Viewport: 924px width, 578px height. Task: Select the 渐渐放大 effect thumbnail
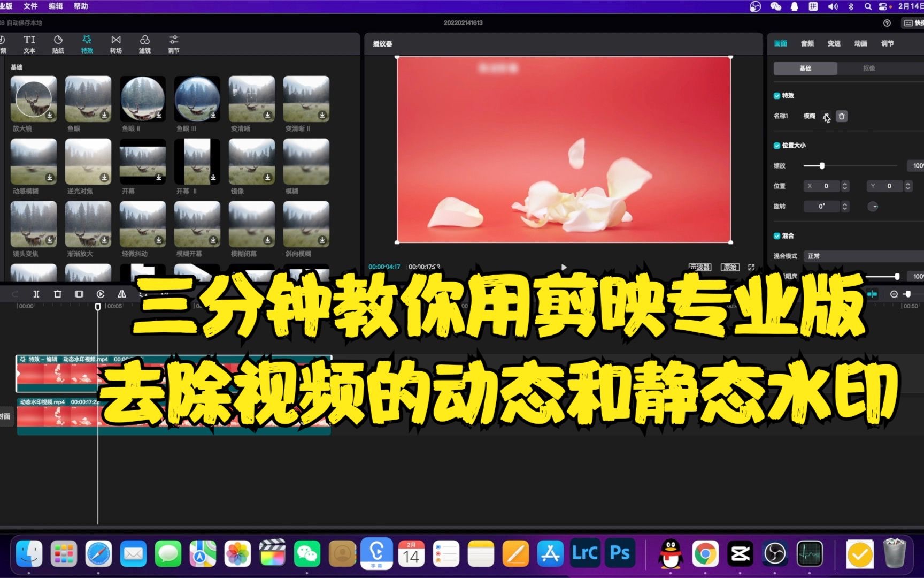coord(88,224)
